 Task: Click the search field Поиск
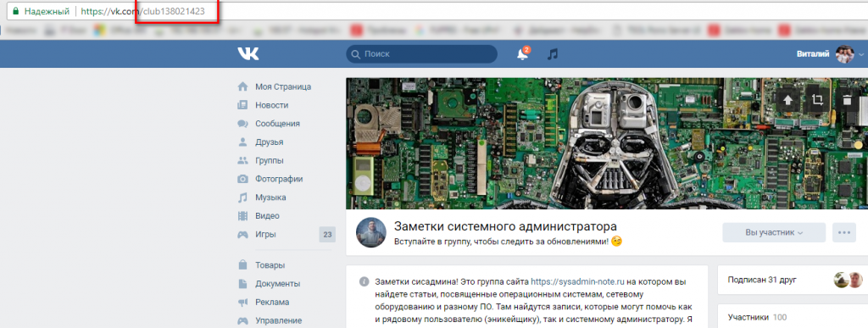pyautogui.click(x=421, y=54)
